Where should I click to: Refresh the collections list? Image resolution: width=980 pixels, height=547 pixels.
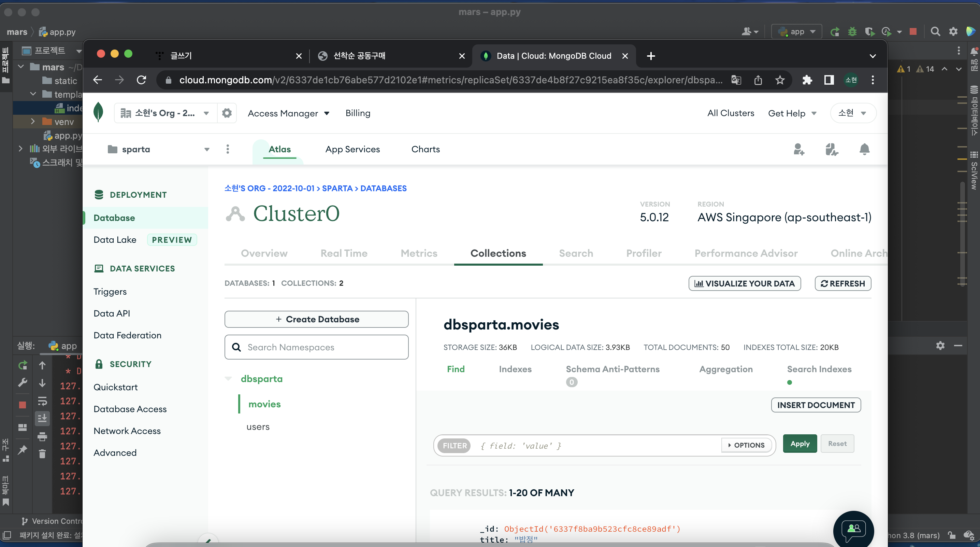[843, 283]
